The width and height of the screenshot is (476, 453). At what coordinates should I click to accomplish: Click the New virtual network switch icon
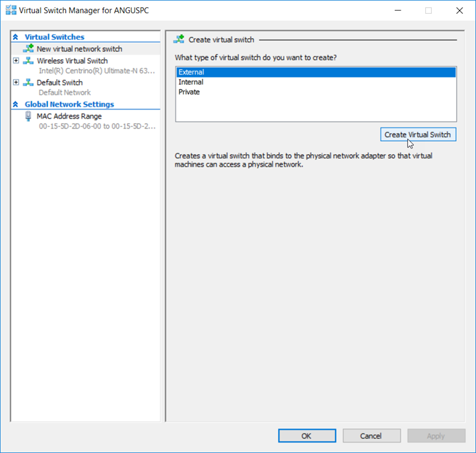[x=28, y=48]
